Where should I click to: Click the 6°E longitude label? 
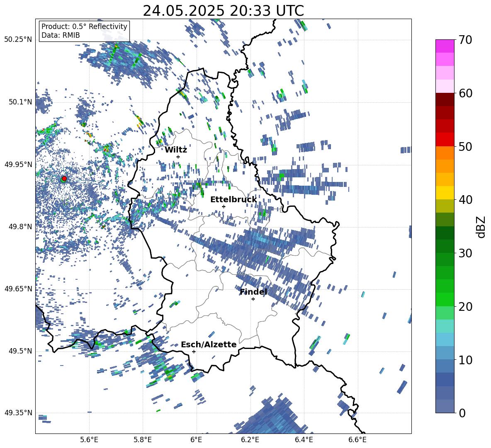[196, 440]
